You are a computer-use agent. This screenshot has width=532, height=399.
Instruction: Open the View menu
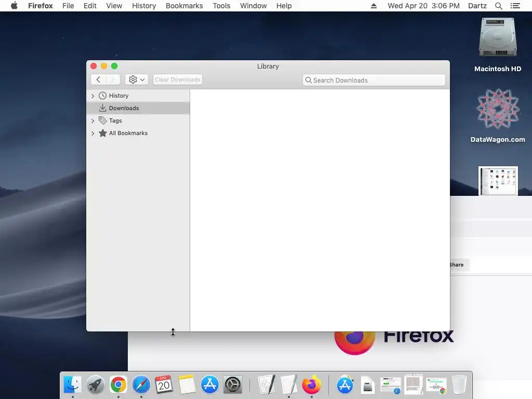tap(114, 6)
